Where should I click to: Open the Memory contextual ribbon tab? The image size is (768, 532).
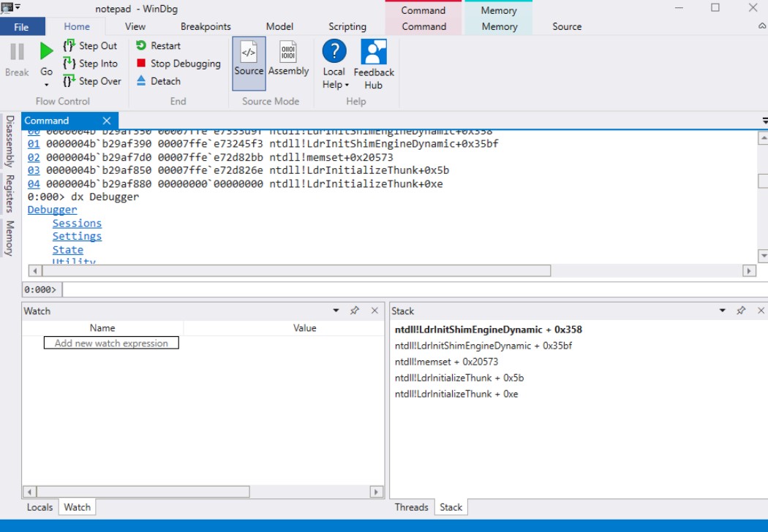[x=499, y=26]
